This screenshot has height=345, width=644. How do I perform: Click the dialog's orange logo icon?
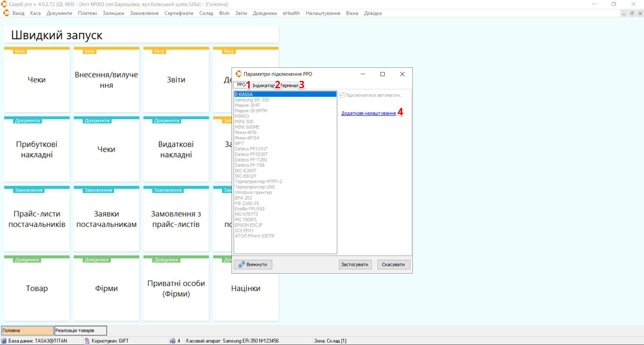click(x=239, y=74)
